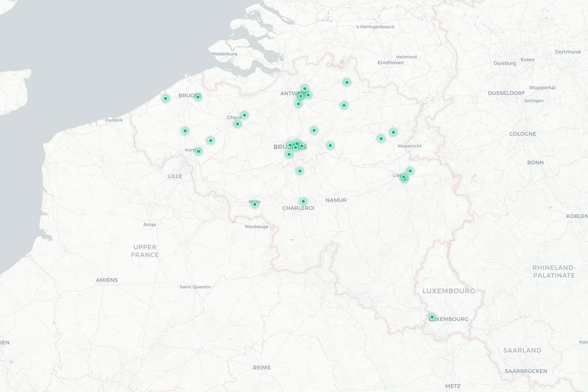Click the Amiens label
Image resolution: width=588 pixels, height=392 pixels.
pyautogui.click(x=107, y=280)
